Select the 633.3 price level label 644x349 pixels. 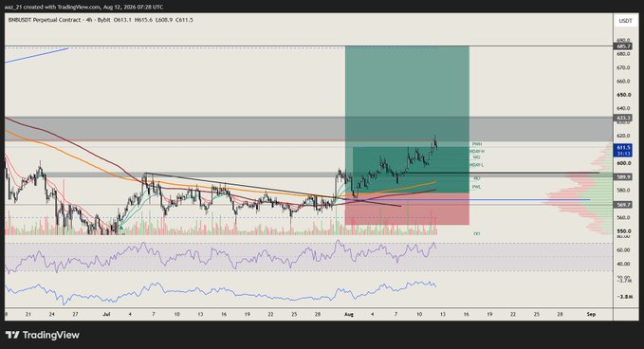pyautogui.click(x=624, y=118)
